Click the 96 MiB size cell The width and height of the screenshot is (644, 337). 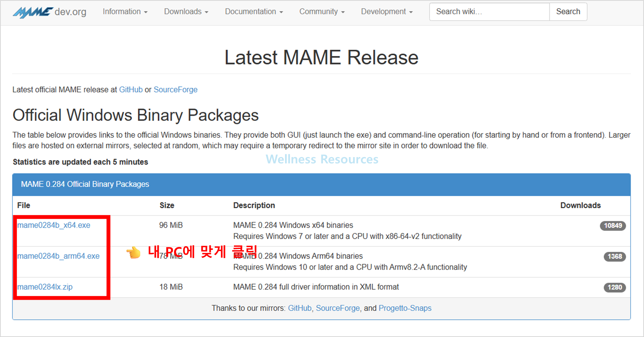(171, 225)
